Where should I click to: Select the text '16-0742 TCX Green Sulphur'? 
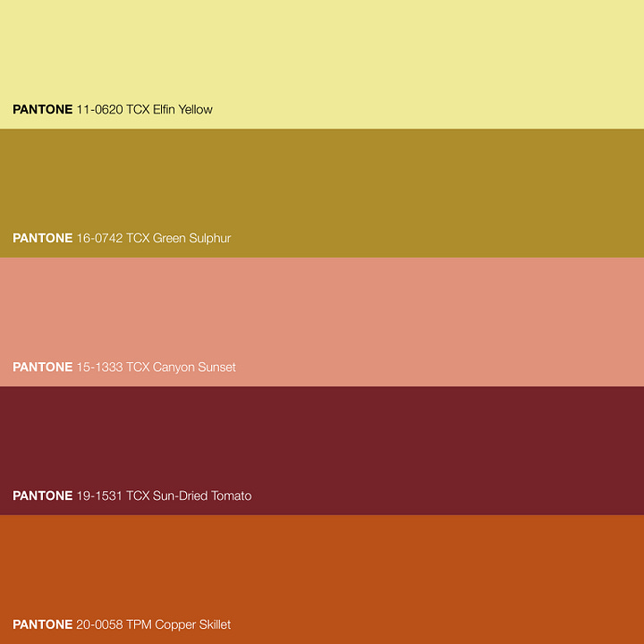point(154,238)
